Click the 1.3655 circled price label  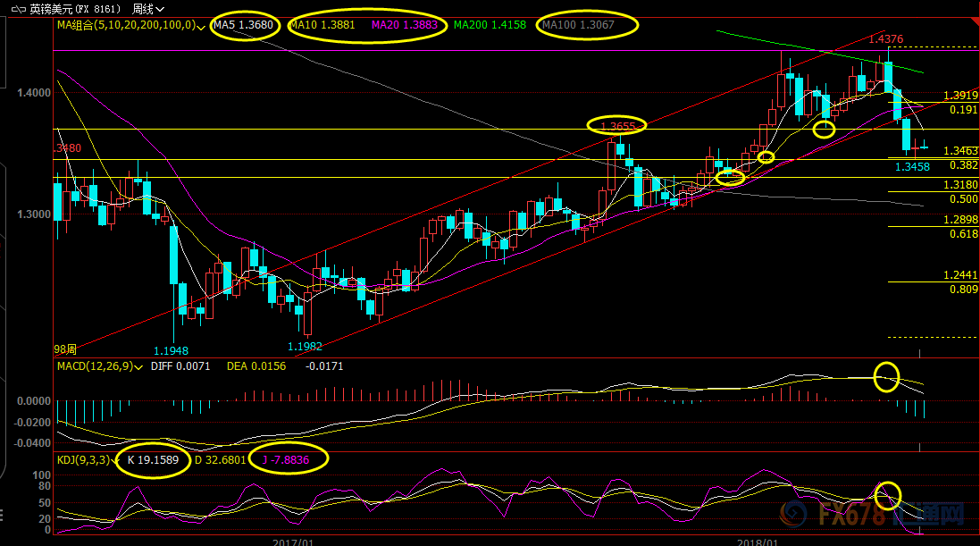point(617,126)
